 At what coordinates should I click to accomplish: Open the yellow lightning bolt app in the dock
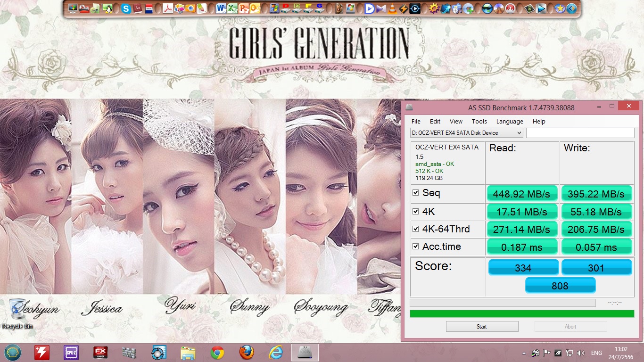coord(403,8)
